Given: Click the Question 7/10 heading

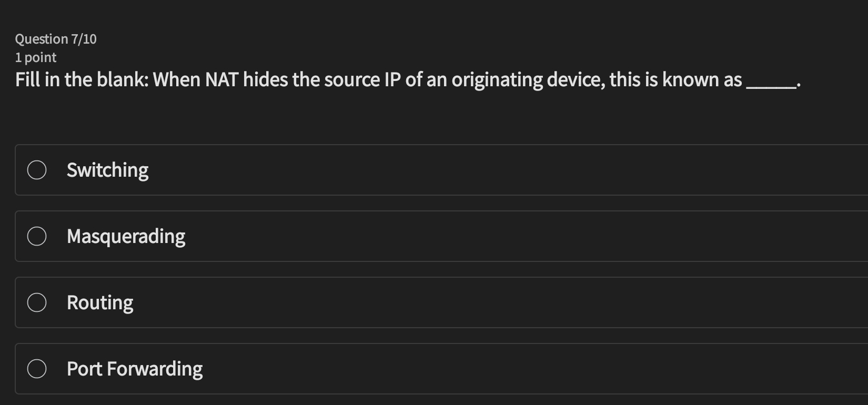Looking at the screenshot, I should (x=56, y=38).
